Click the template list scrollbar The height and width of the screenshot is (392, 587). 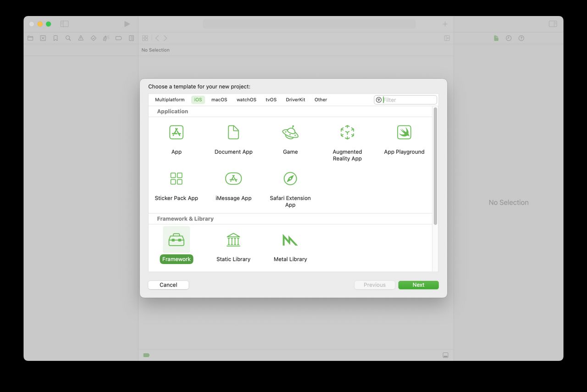click(x=435, y=166)
